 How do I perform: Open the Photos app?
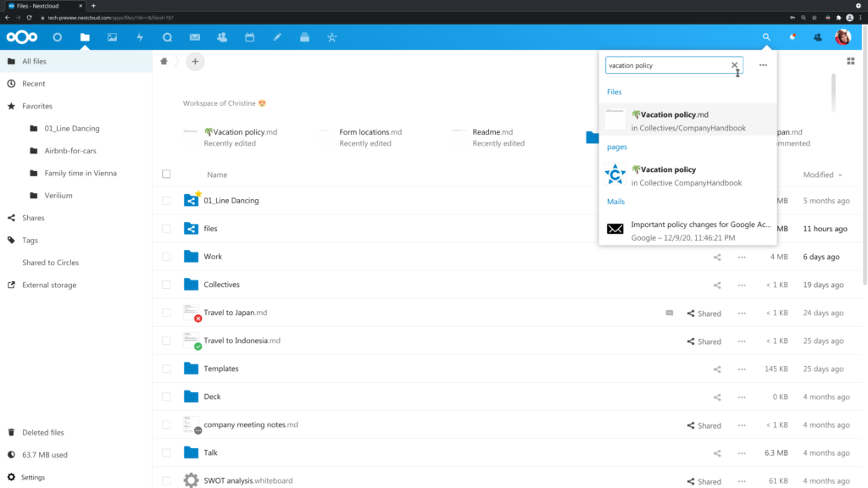112,37
